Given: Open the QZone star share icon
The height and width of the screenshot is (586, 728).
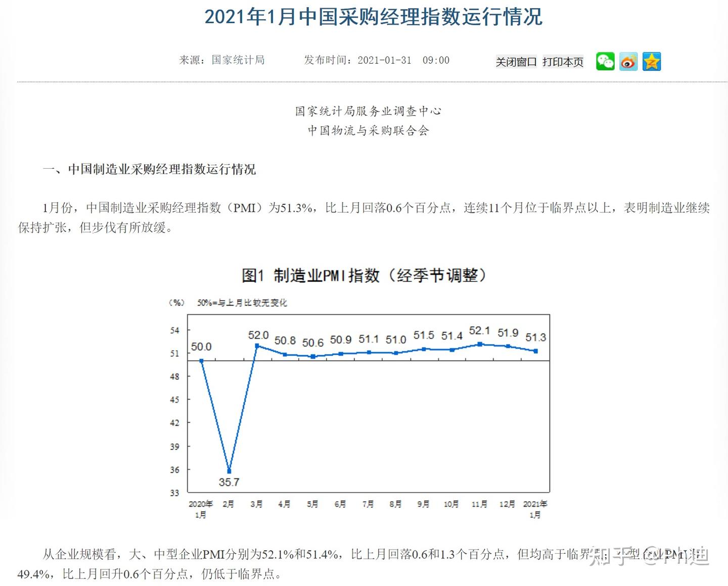Looking at the screenshot, I should coord(651,61).
